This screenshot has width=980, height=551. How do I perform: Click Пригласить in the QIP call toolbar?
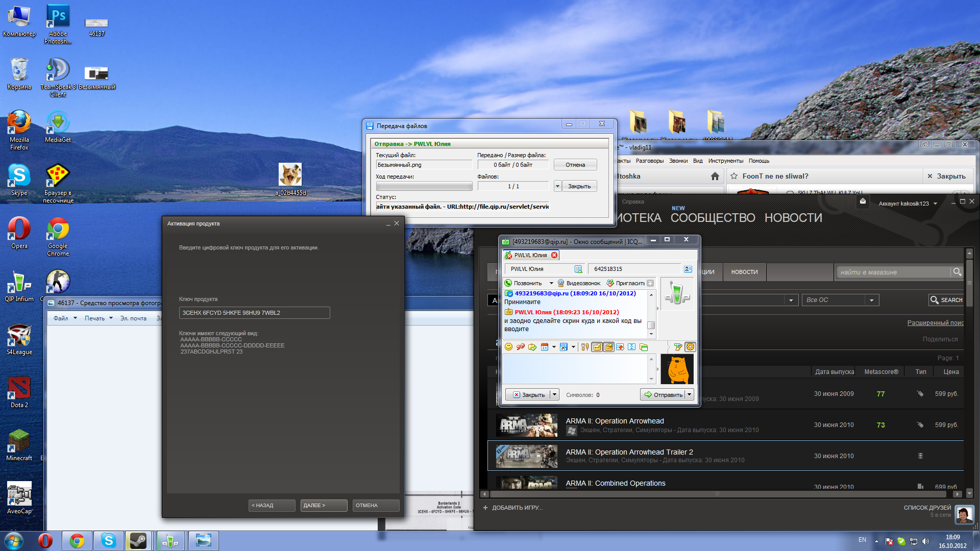coord(626,283)
